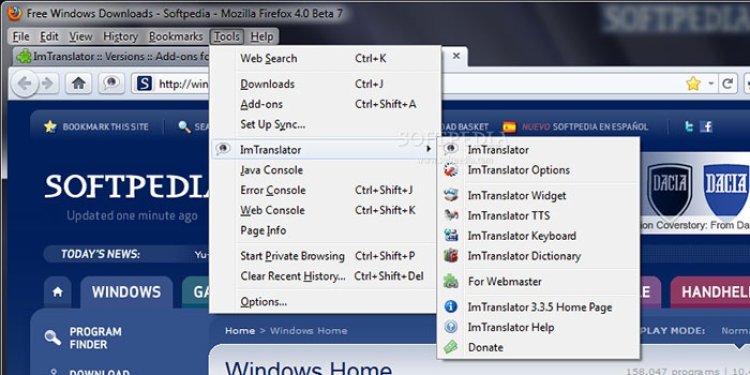Screen dimensions: 750x375
Task: Open Error Console menu item
Action: pos(325,190)
